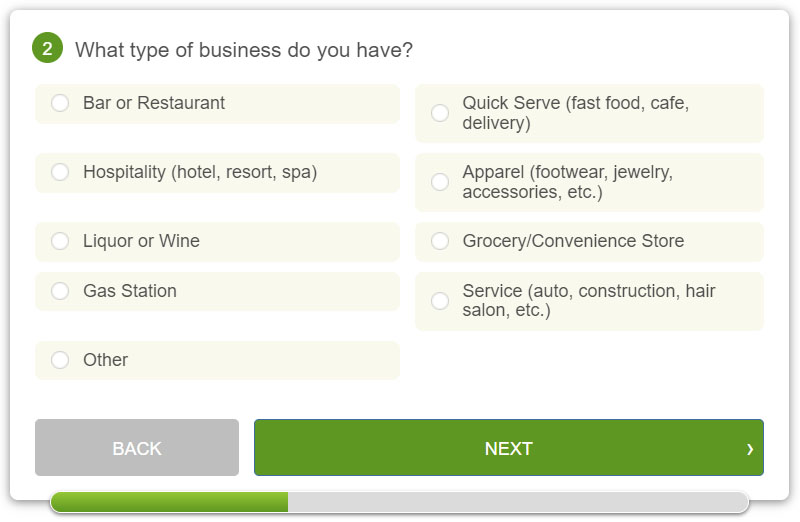Choose the Liquor or Wine radio button
Image resolution: width=800 pixels, height=522 pixels.
tap(60, 241)
